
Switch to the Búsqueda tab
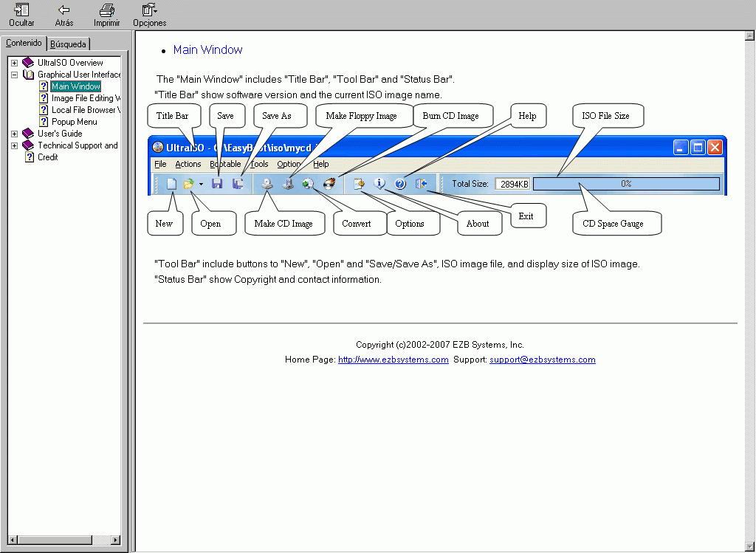(x=68, y=44)
